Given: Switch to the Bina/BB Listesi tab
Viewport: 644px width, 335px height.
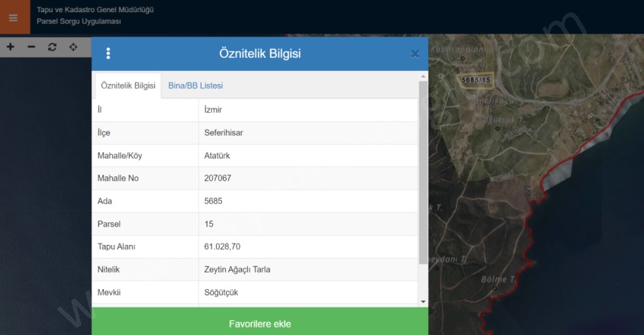Looking at the screenshot, I should (x=195, y=85).
